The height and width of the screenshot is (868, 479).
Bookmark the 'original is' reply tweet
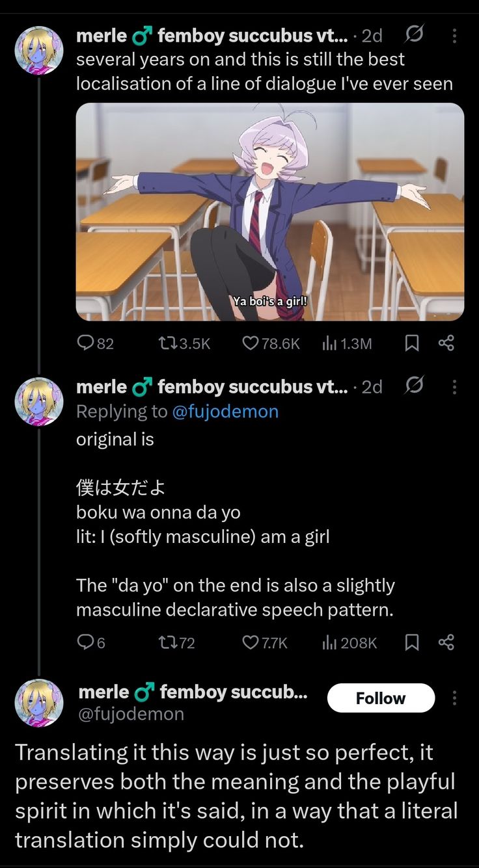point(411,642)
